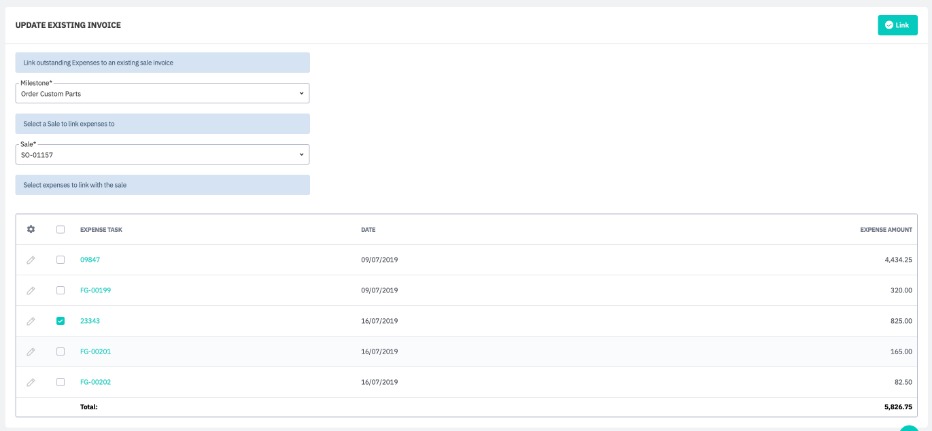The width and height of the screenshot is (932, 431).
Task: Click the edit pencil for FG-00199 row
Action: 31,290
